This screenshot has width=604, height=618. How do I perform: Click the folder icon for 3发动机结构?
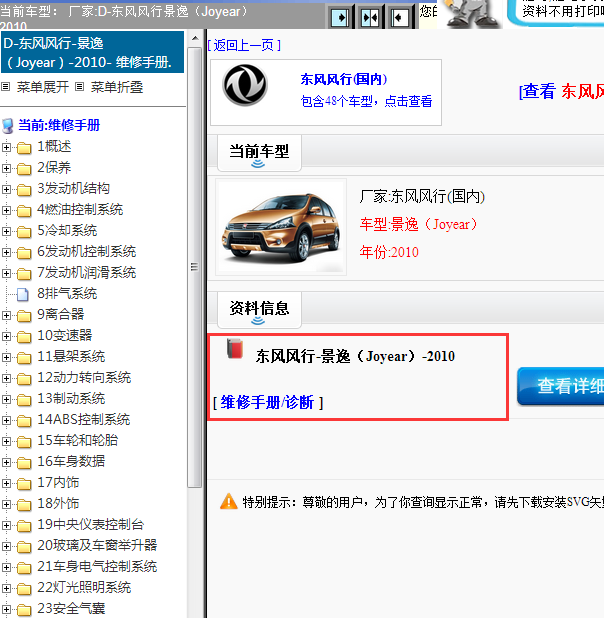[x=24, y=190]
